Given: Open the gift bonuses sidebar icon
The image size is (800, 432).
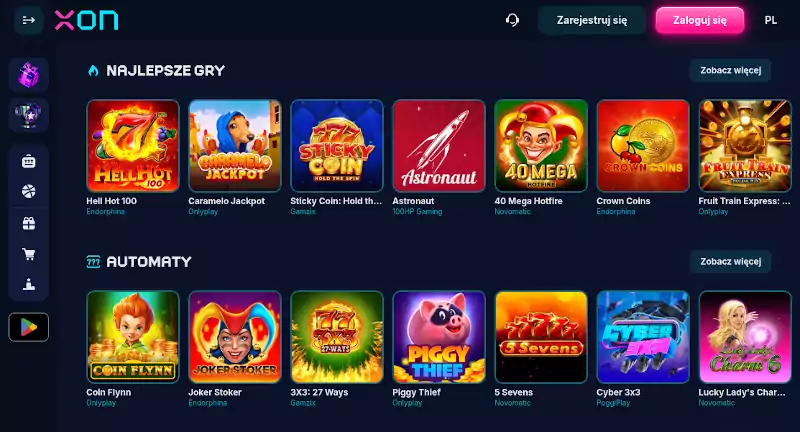Looking at the screenshot, I should [29, 223].
